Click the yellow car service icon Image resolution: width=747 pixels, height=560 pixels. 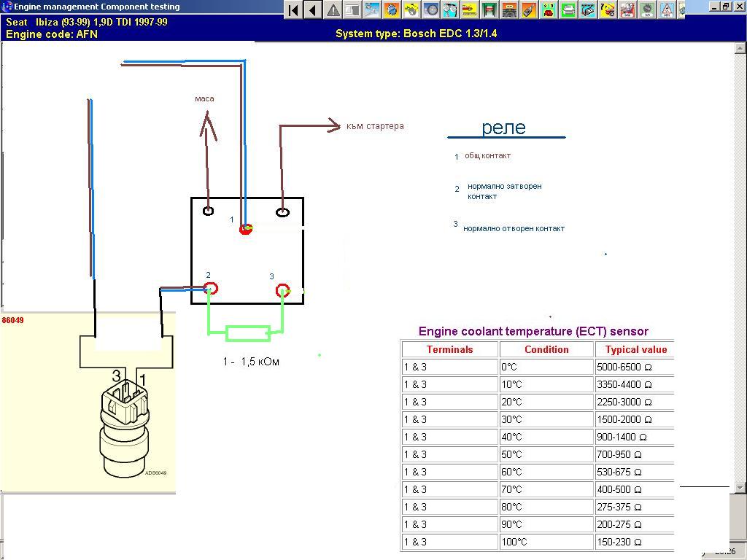[x=411, y=10]
